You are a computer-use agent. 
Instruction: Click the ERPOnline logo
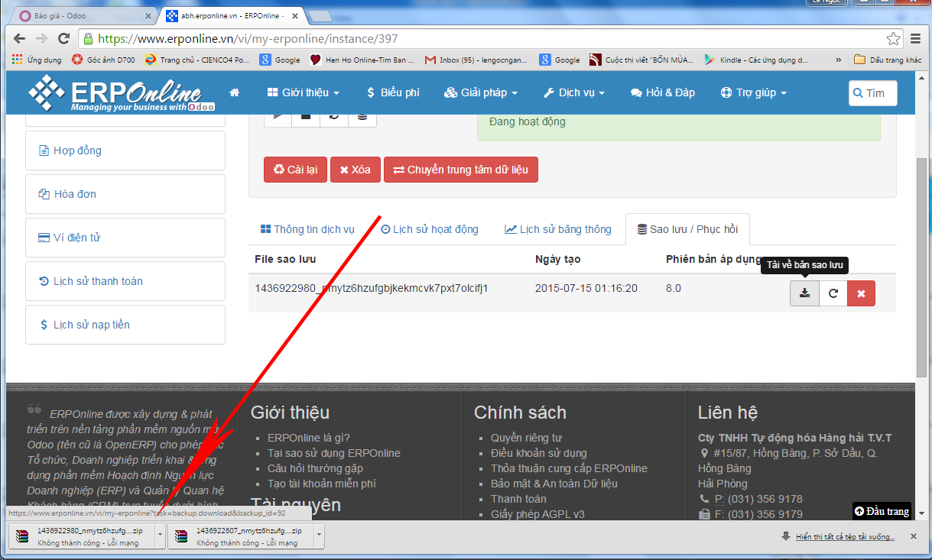(122, 92)
